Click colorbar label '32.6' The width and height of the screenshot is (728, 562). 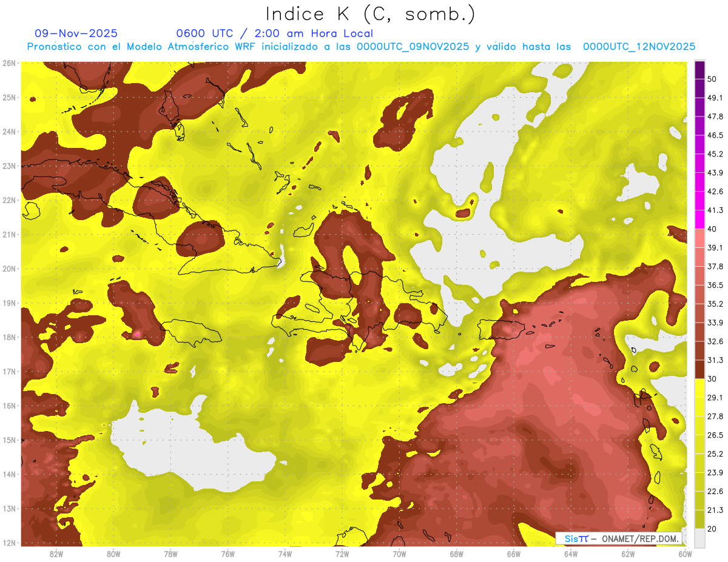point(715,341)
